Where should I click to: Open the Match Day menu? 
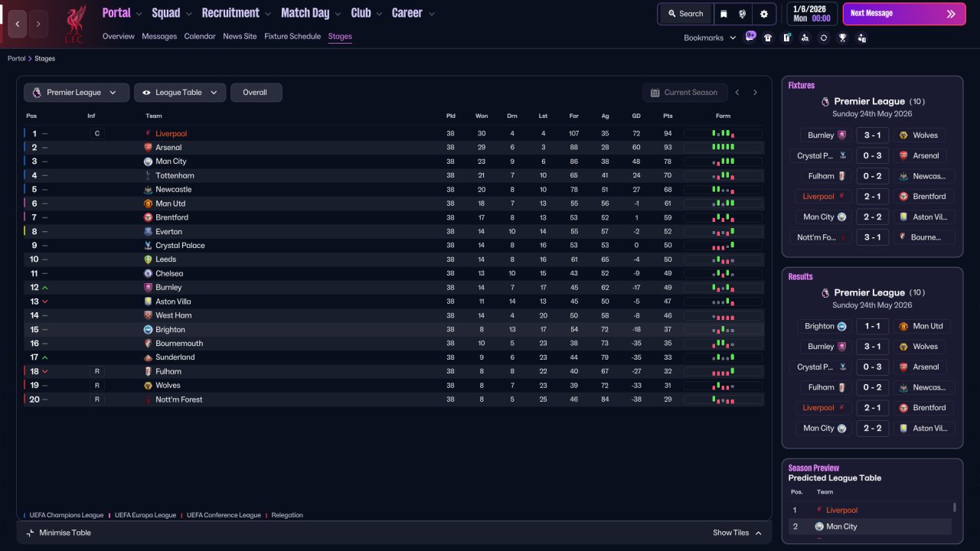tap(305, 13)
